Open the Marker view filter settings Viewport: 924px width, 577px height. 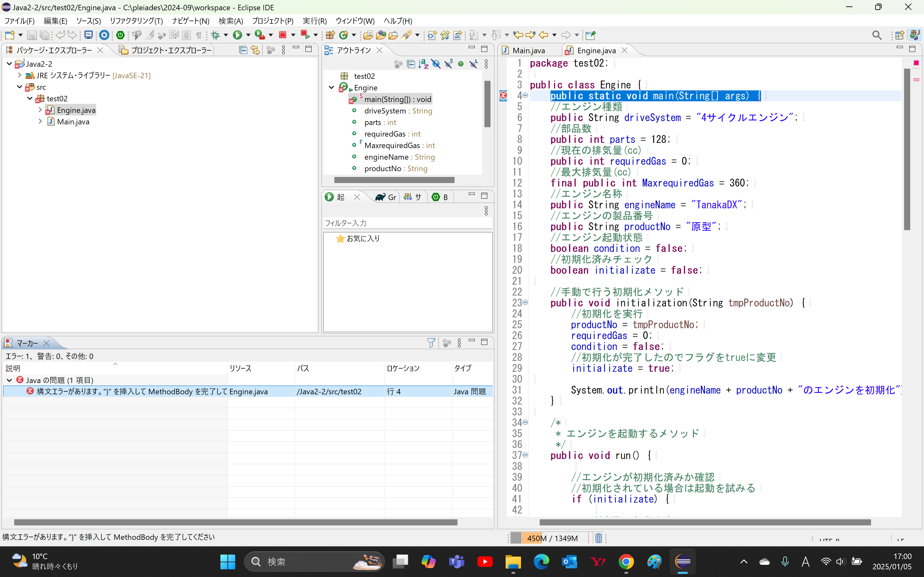click(431, 343)
